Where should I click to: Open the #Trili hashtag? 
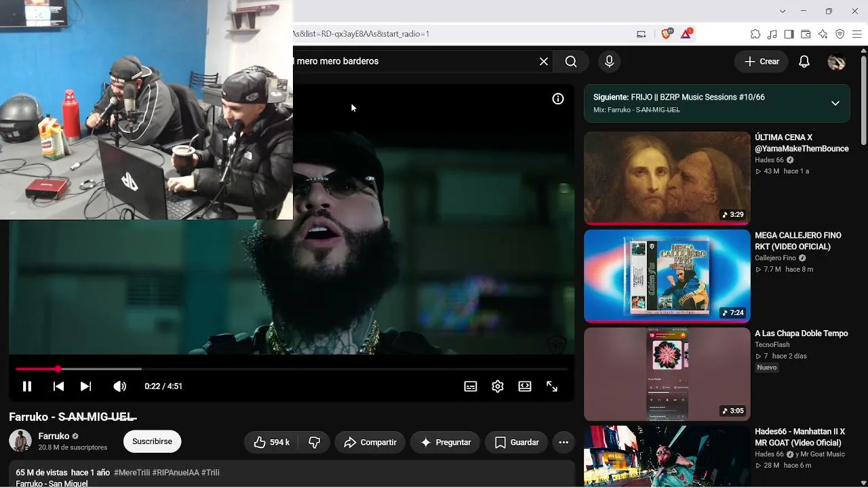[x=210, y=472]
